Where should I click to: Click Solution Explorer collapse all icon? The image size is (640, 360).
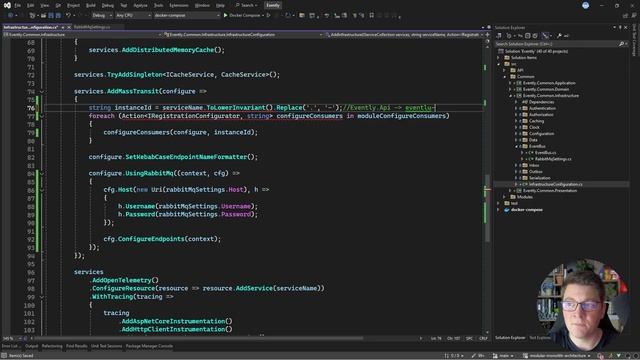coord(528,36)
